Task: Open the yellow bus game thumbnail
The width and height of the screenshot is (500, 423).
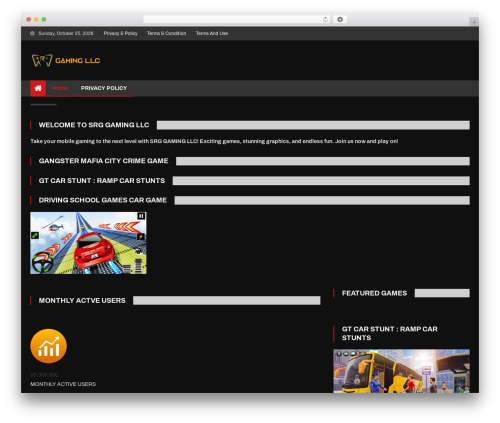Action: point(401,371)
